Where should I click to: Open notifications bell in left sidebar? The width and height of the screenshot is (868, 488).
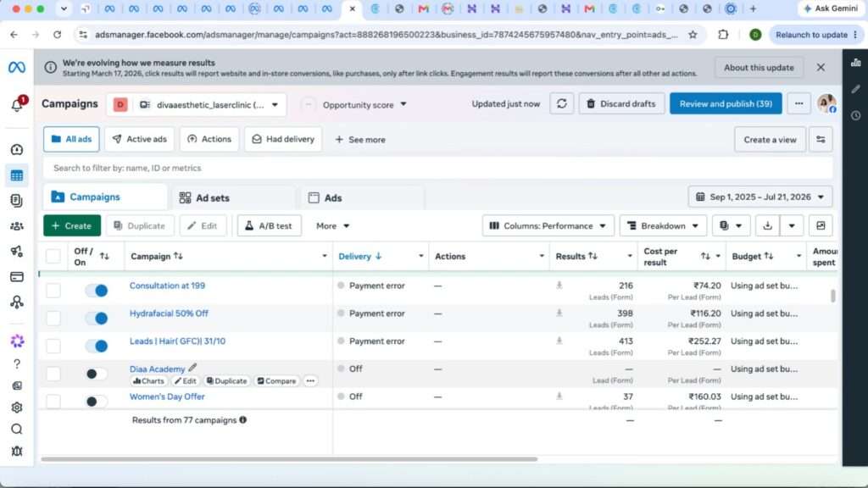tap(17, 105)
